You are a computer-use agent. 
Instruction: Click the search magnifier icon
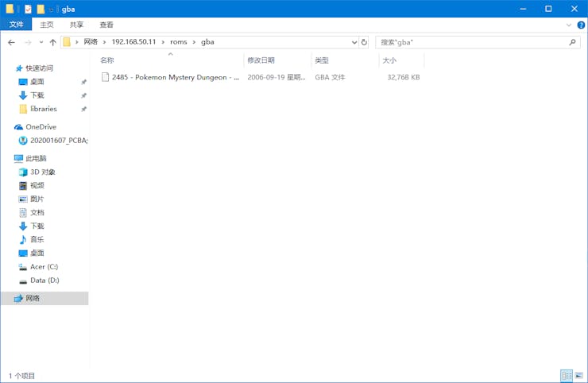click(x=572, y=42)
